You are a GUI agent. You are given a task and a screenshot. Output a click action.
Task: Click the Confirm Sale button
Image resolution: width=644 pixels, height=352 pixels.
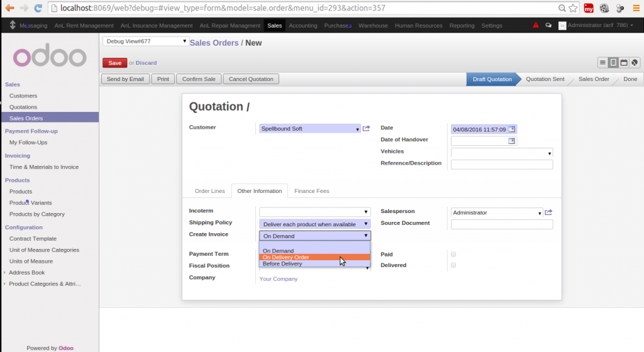199,79
